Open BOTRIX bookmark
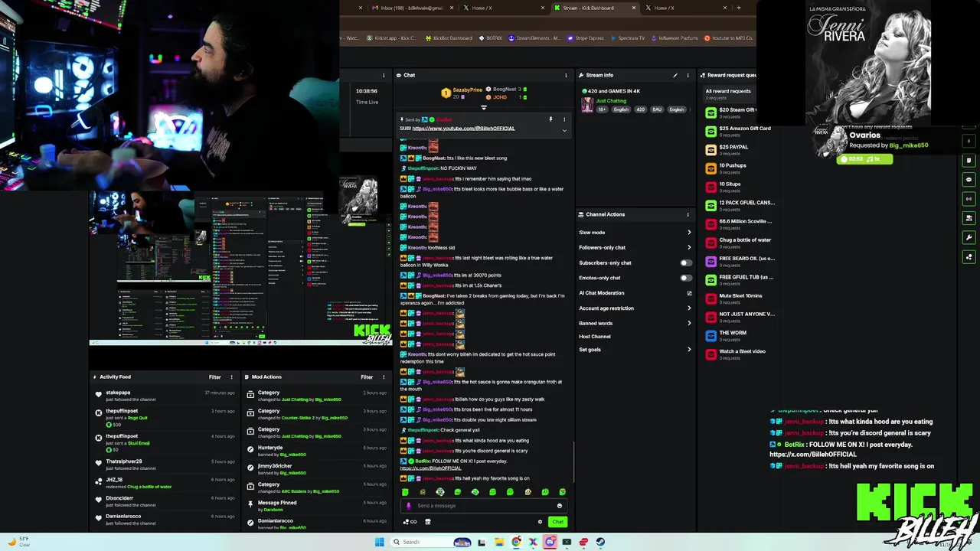The image size is (980, 551). [491, 37]
